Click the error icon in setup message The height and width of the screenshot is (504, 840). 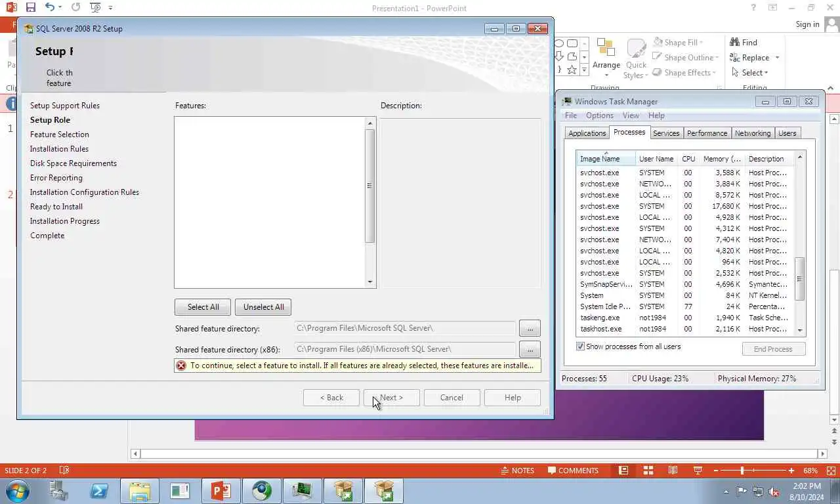point(181,366)
